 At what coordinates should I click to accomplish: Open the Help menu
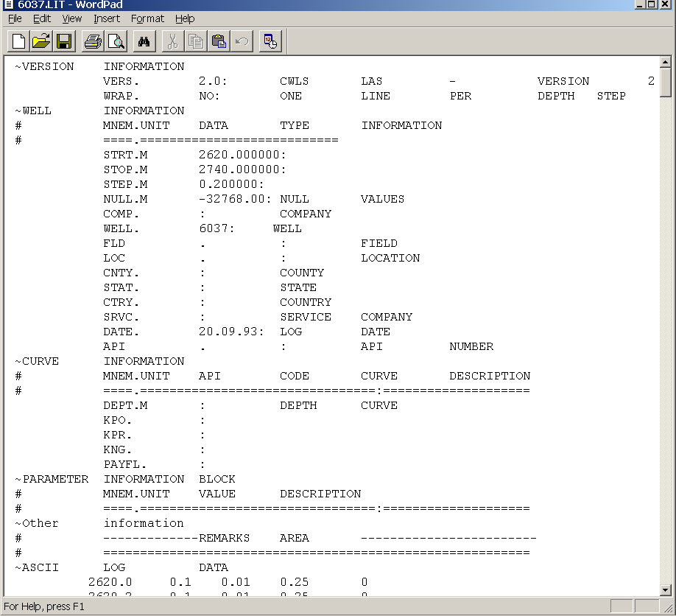pos(185,18)
